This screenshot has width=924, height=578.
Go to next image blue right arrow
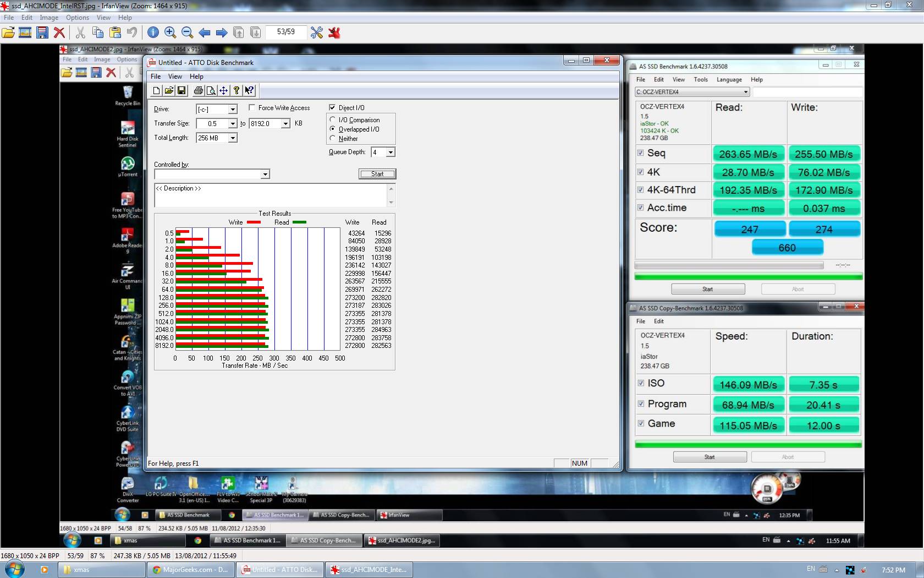[222, 32]
